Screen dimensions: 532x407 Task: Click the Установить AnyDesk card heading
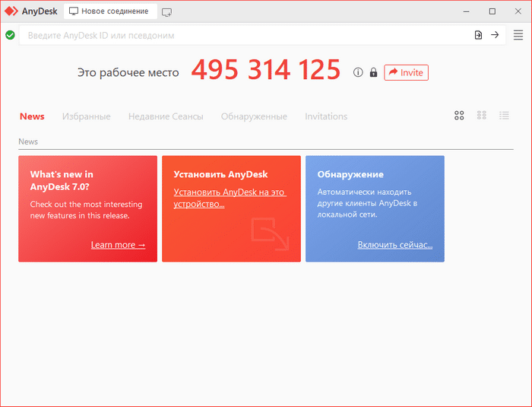point(220,174)
